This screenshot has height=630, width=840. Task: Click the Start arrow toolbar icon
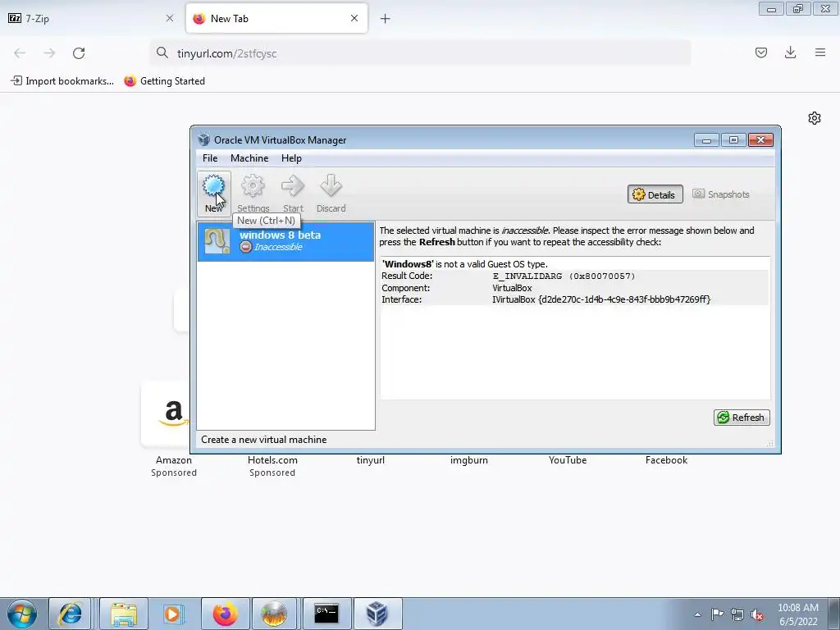(x=293, y=194)
